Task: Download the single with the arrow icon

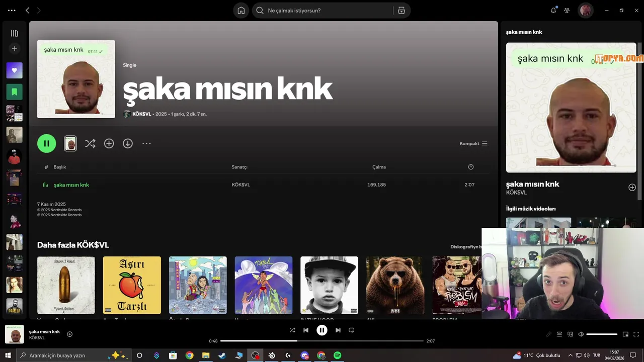Action: [128, 144]
